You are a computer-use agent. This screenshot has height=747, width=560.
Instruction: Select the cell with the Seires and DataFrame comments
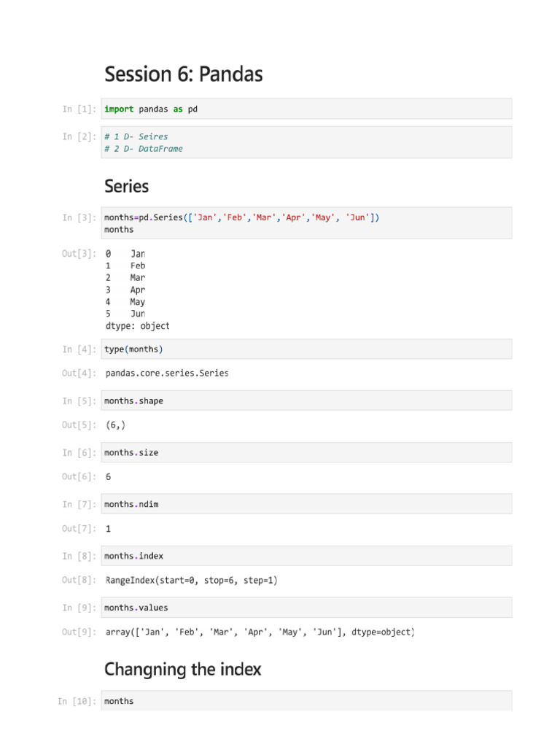click(306, 142)
